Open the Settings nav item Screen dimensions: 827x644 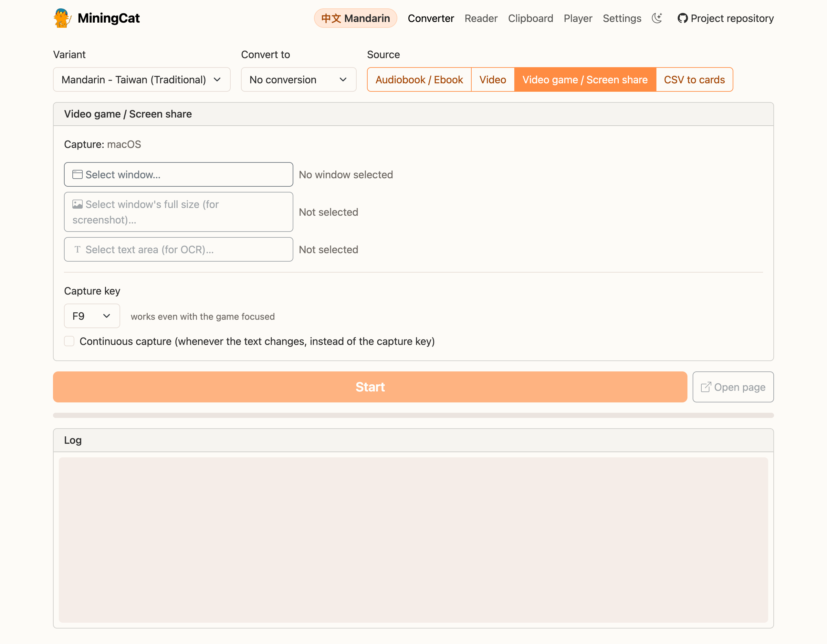(x=622, y=18)
